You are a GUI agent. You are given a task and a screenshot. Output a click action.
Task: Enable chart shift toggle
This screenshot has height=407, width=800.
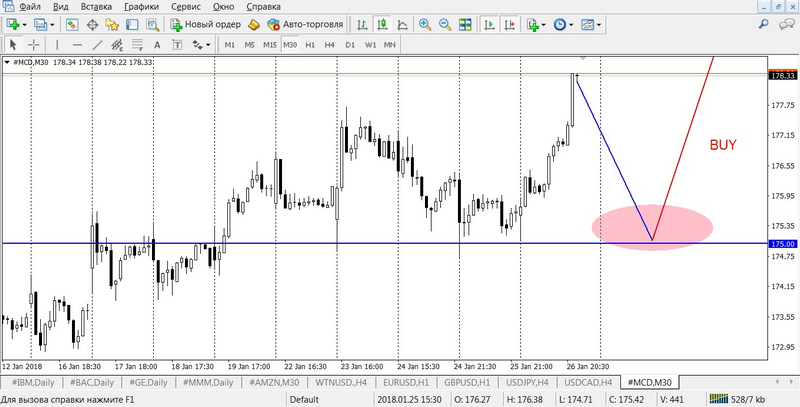509,24
